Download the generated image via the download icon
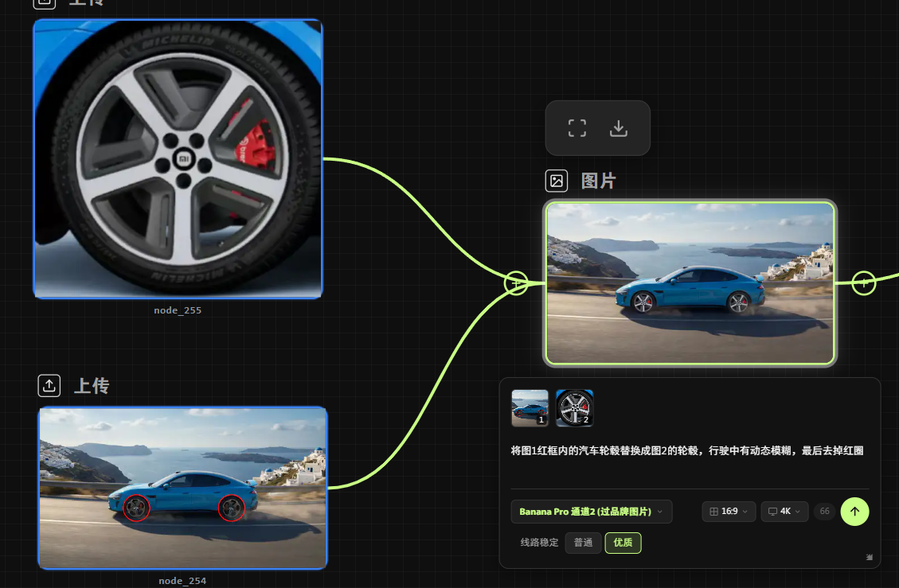The image size is (899, 588). point(619,128)
